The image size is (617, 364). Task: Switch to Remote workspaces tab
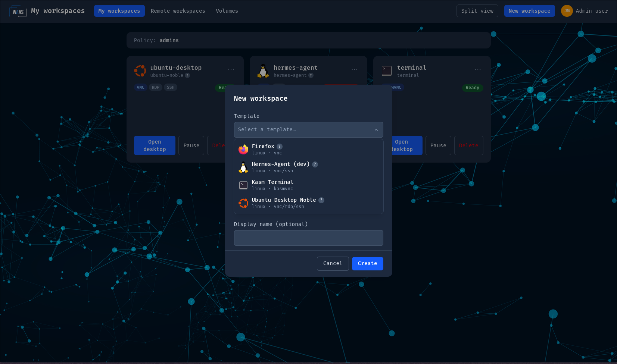pos(178,11)
